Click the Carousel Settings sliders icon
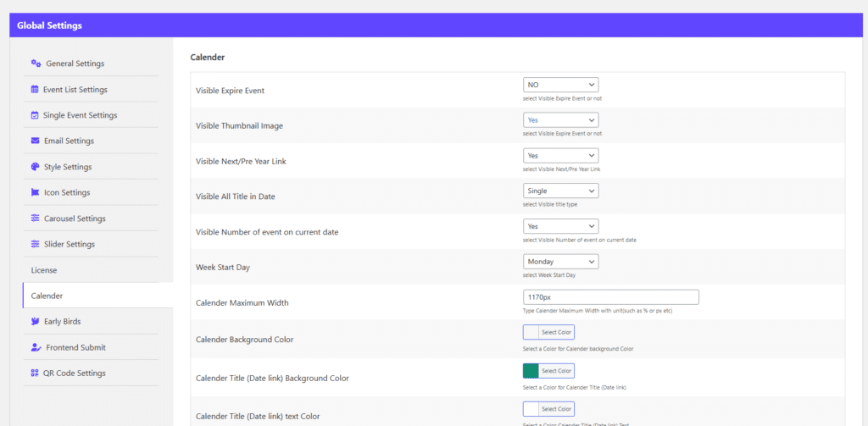This screenshot has width=868, height=426. point(35,219)
